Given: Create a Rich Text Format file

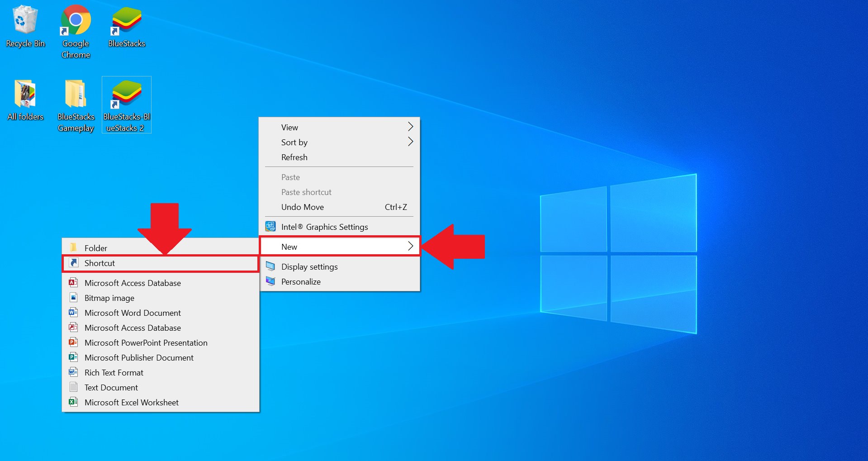Looking at the screenshot, I should 161,372.
